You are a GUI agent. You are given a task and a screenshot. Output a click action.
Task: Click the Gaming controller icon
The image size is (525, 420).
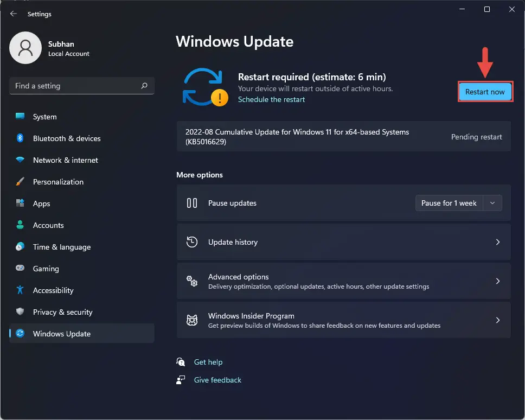pos(20,268)
